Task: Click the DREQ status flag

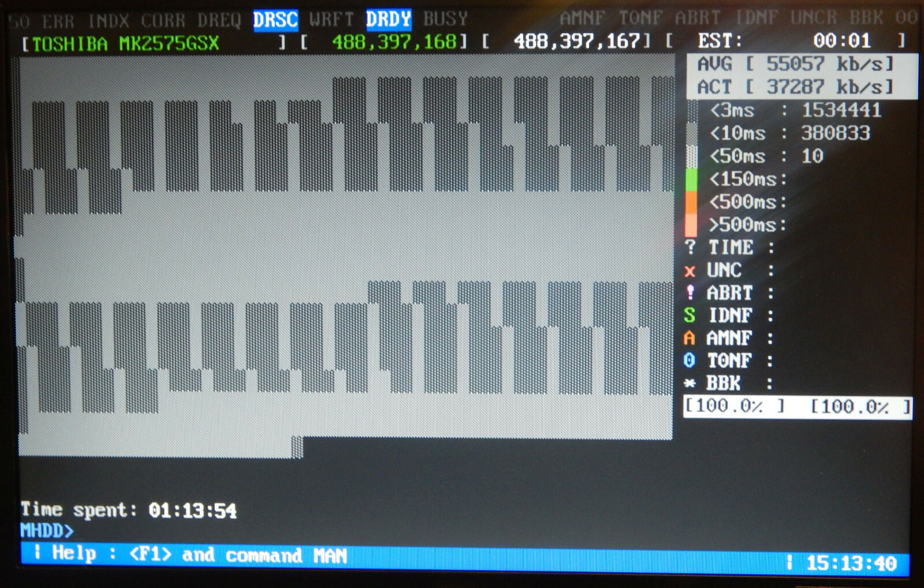Action: tap(219, 21)
